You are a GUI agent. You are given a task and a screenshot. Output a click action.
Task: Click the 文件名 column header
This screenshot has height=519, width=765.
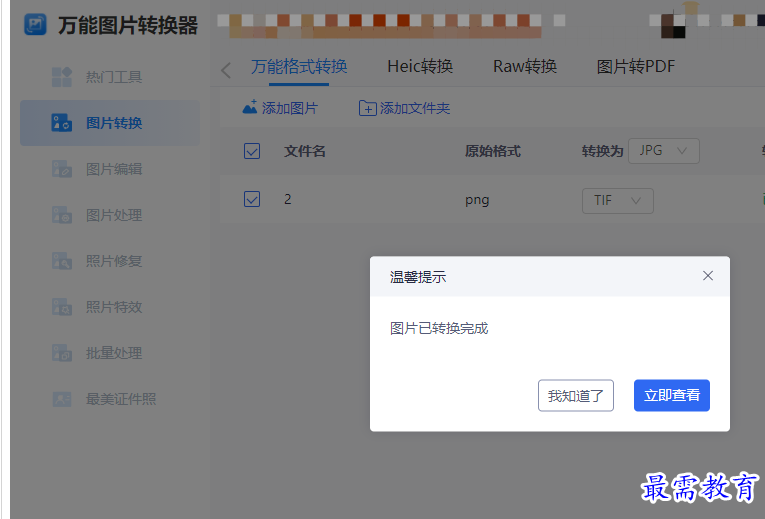tap(305, 151)
